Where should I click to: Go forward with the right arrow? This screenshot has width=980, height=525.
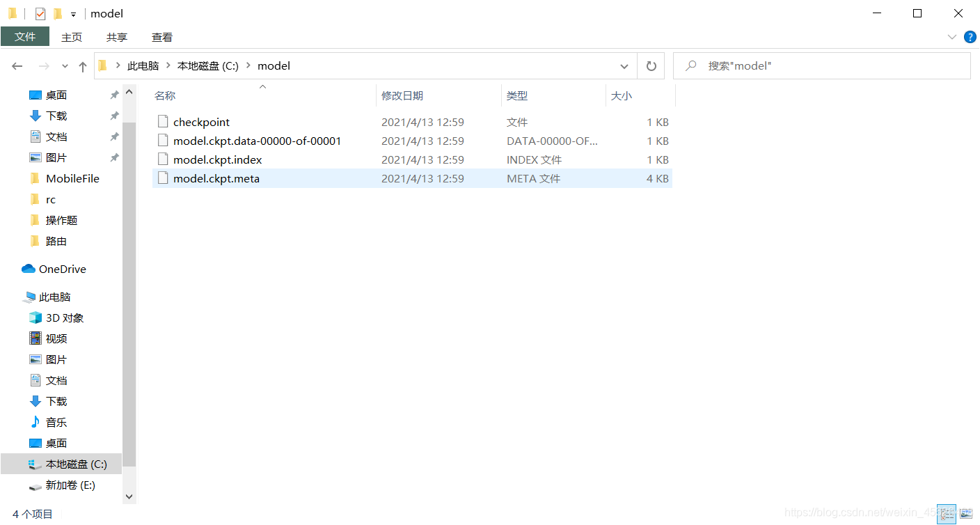coord(44,66)
